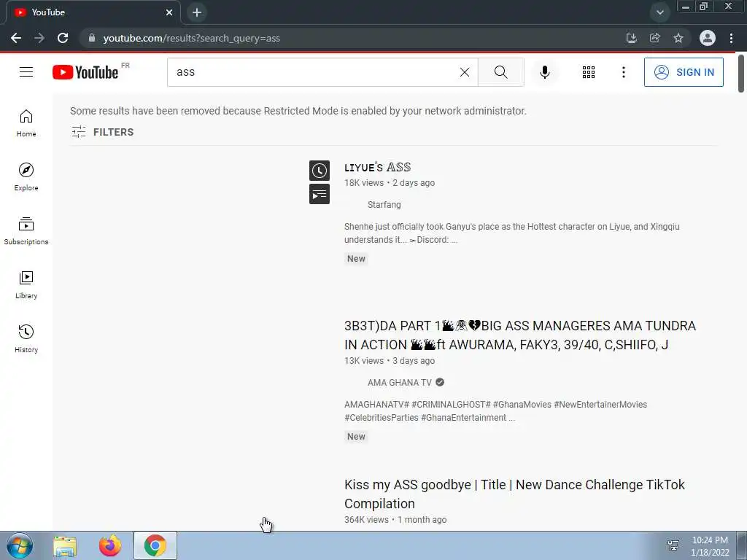This screenshot has height=560, width=747.
Task: Open the taskbar clock showing 10:24 PM
Action: (710, 545)
